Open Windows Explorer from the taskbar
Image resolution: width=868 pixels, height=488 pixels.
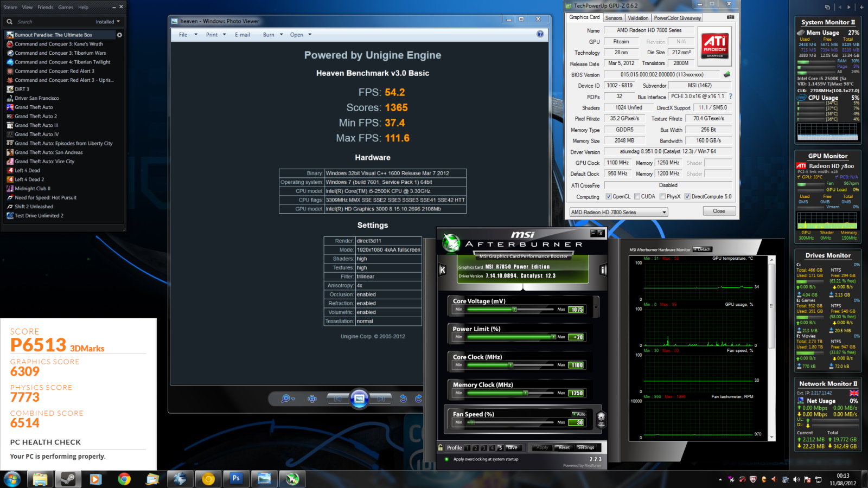pos(40,479)
